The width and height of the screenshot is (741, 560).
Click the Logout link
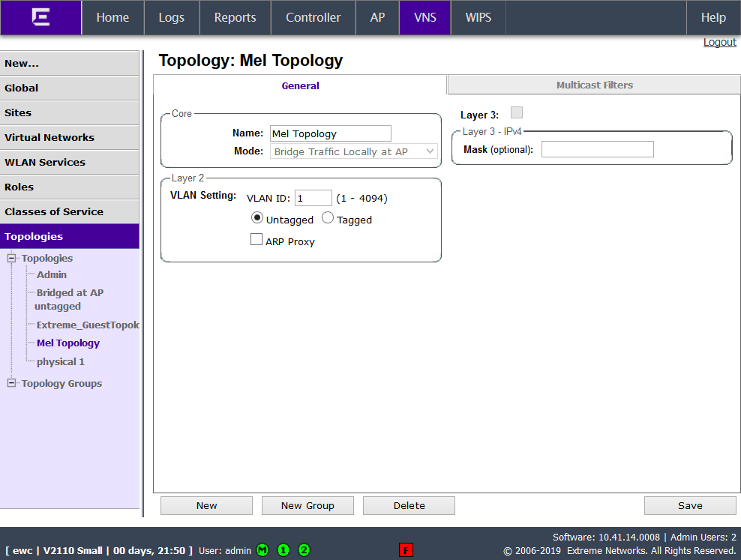[719, 42]
